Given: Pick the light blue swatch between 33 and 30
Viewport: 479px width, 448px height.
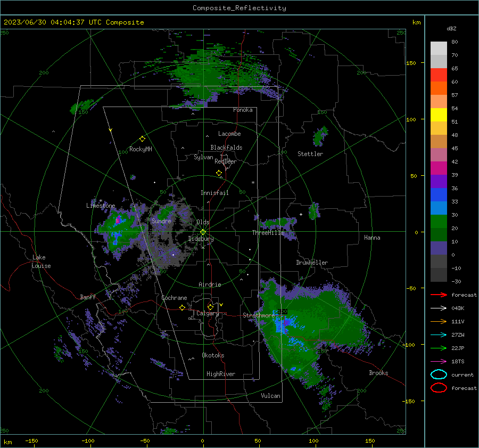Looking at the screenshot, I should pos(439,208).
